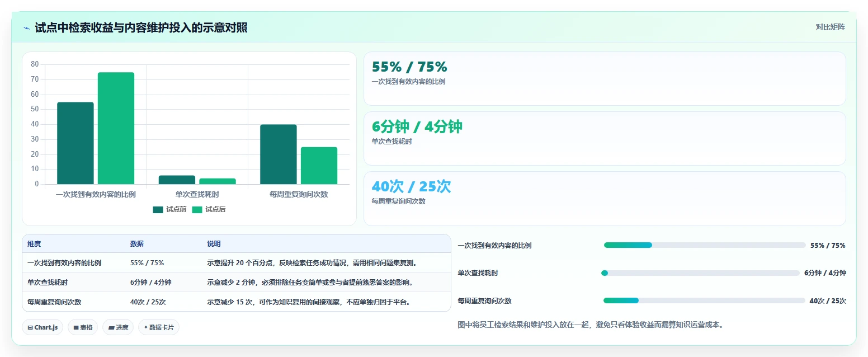Click the 数据卡片 tag chip
The image size is (868, 357).
pyautogui.click(x=159, y=327)
